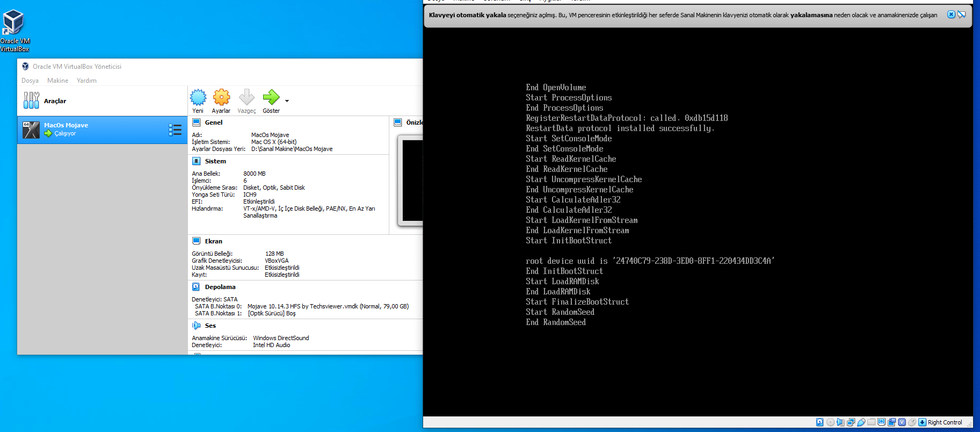This screenshot has height=432, width=980.
Task: Click the '128 MB' video memory value
Action: point(274,254)
